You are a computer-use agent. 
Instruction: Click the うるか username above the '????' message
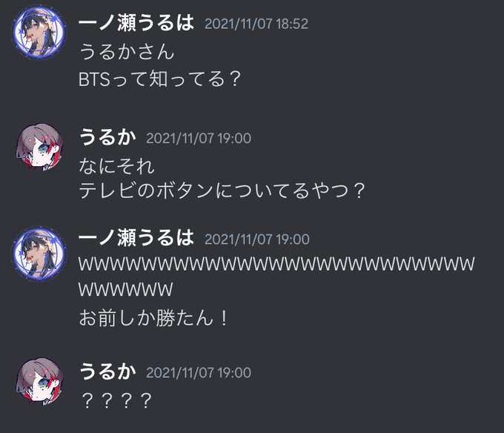coord(107,372)
